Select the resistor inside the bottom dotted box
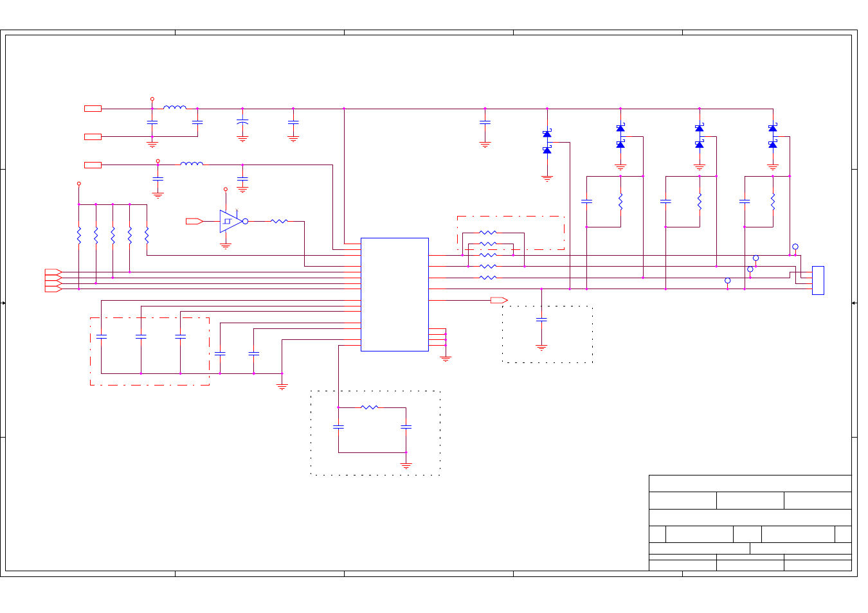The width and height of the screenshot is (868, 613). pos(370,407)
